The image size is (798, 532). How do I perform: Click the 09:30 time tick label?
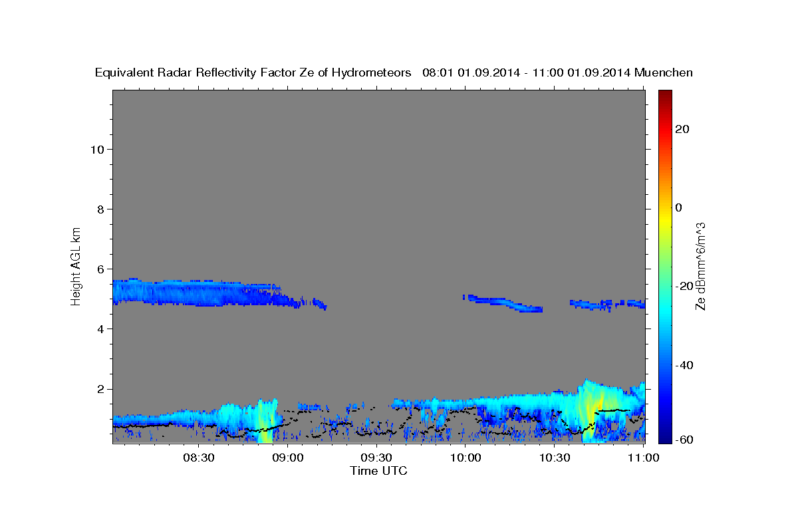376,458
